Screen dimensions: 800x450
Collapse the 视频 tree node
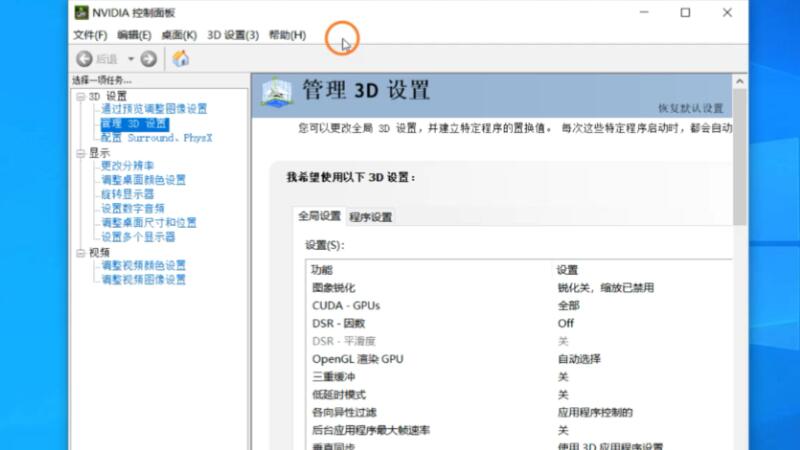click(x=80, y=253)
